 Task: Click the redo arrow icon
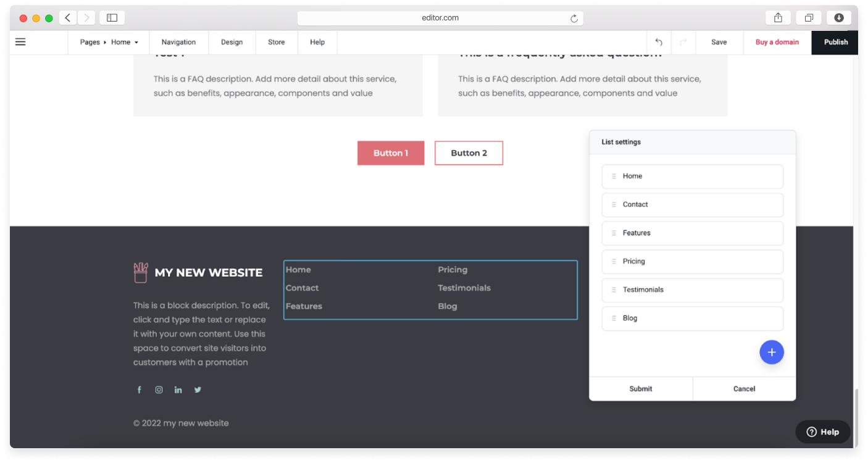click(x=683, y=42)
